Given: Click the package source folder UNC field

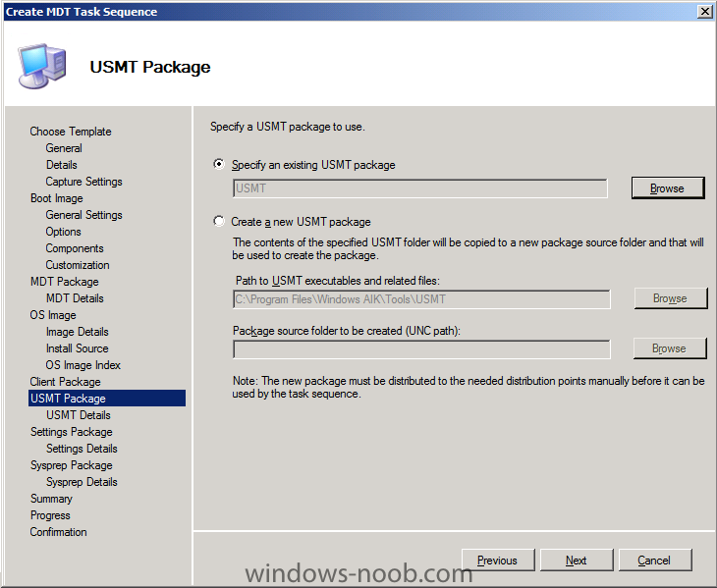Looking at the screenshot, I should tap(421, 349).
